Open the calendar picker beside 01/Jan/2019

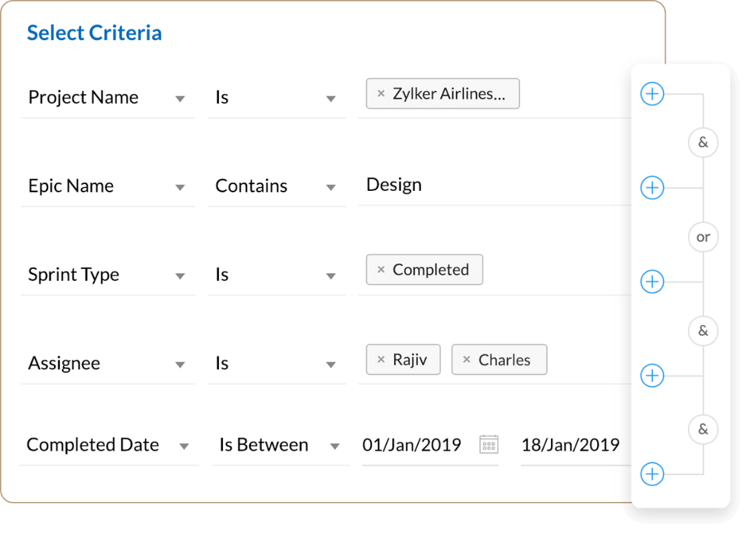pyautogui.click(x=488, y=444)
